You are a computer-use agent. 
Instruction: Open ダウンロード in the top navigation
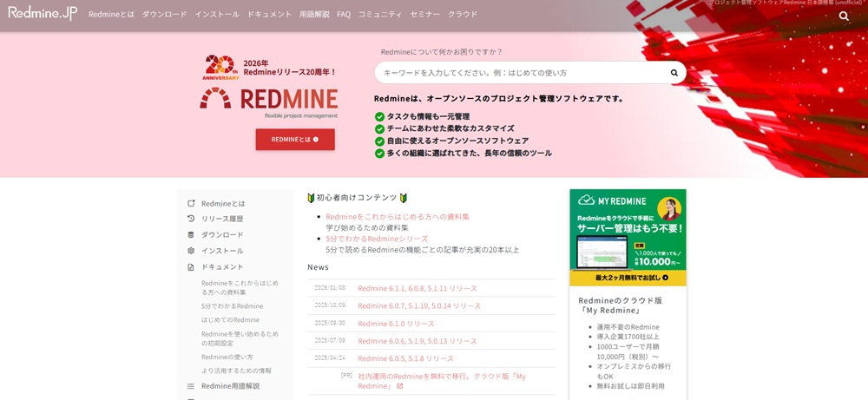(164, 15)
